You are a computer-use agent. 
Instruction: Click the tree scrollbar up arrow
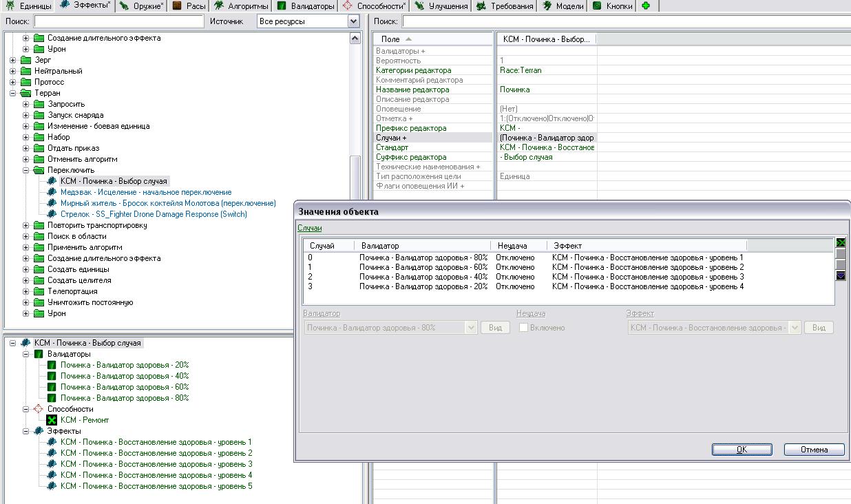(355, 39)
